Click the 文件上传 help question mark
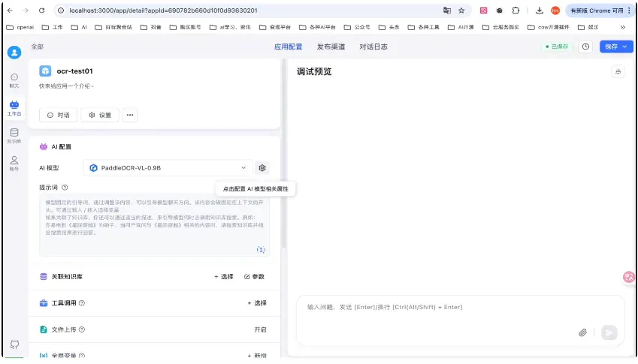638x364 pixels. pyautogui.click(x=82, y=329)
